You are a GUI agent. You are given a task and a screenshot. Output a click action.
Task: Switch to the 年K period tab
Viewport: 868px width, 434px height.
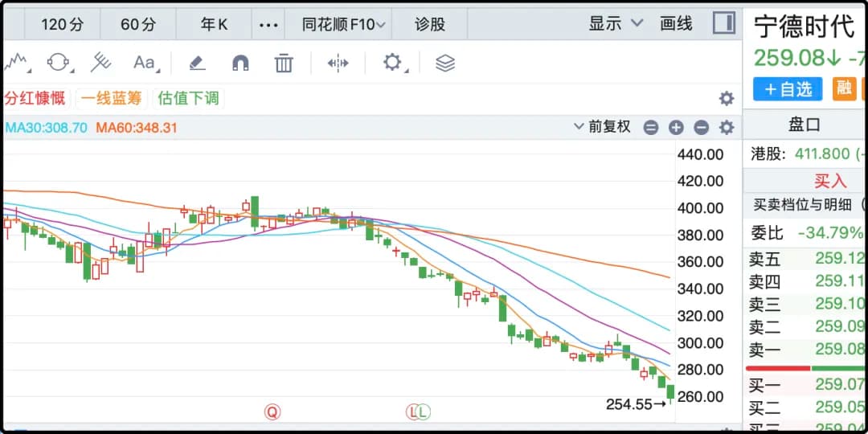214,24
